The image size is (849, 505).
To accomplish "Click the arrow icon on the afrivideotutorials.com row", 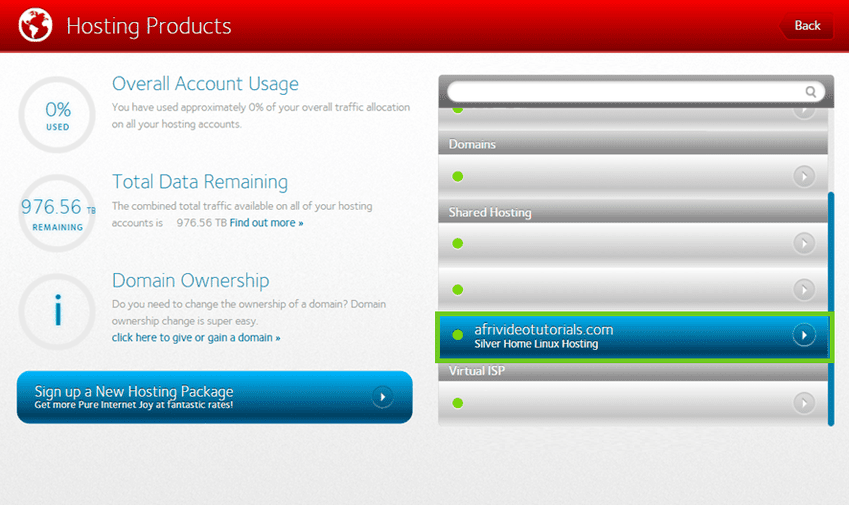I will coord(804,335).
